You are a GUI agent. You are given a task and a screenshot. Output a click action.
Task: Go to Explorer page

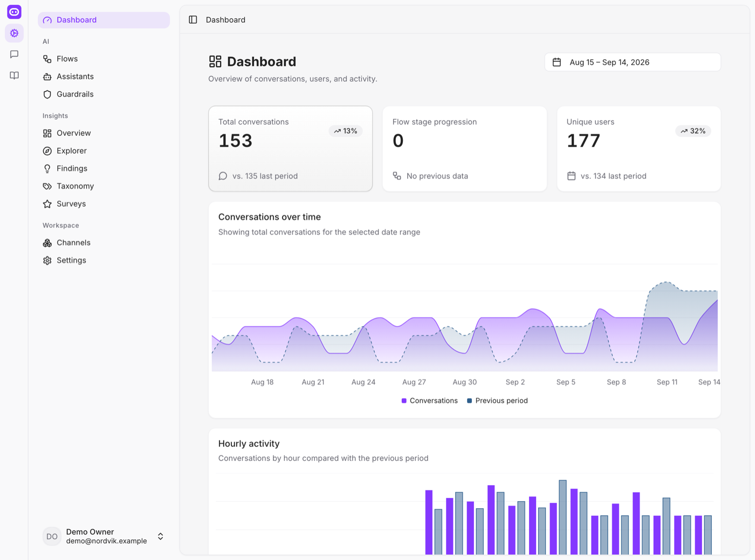(104, 151)
